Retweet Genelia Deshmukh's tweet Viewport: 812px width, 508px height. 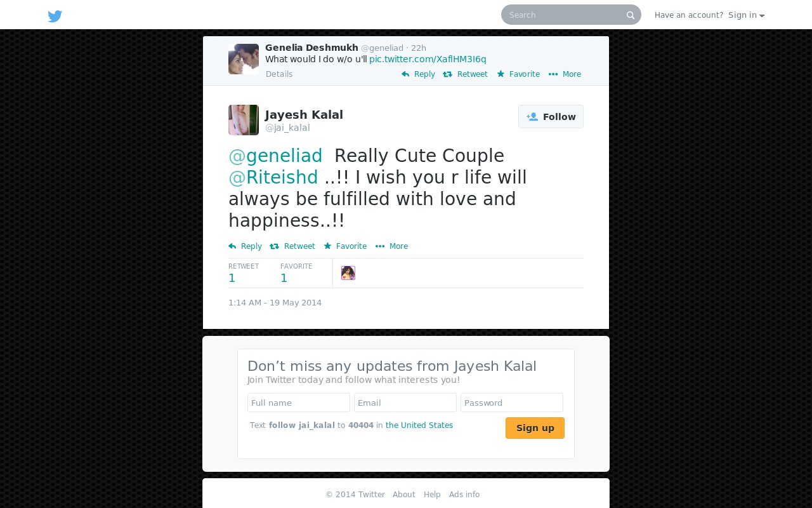click(x=465, y=74)
